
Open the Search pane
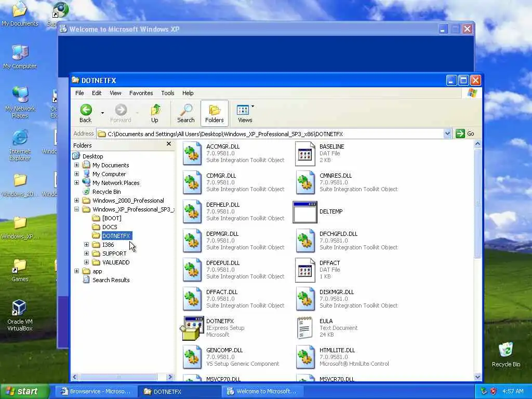pos(185,113)
